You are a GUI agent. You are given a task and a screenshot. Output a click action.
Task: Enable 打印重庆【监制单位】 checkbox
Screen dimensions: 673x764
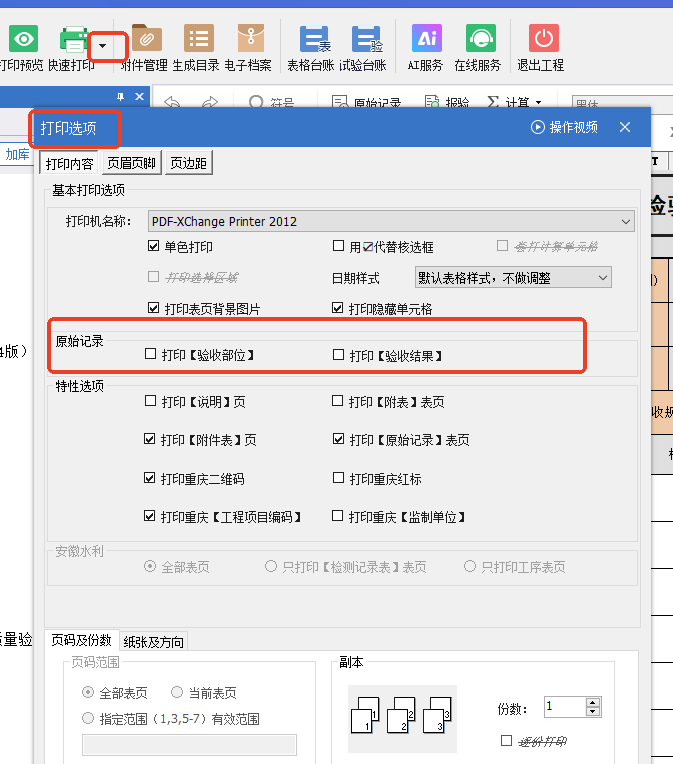pos(337,516)
